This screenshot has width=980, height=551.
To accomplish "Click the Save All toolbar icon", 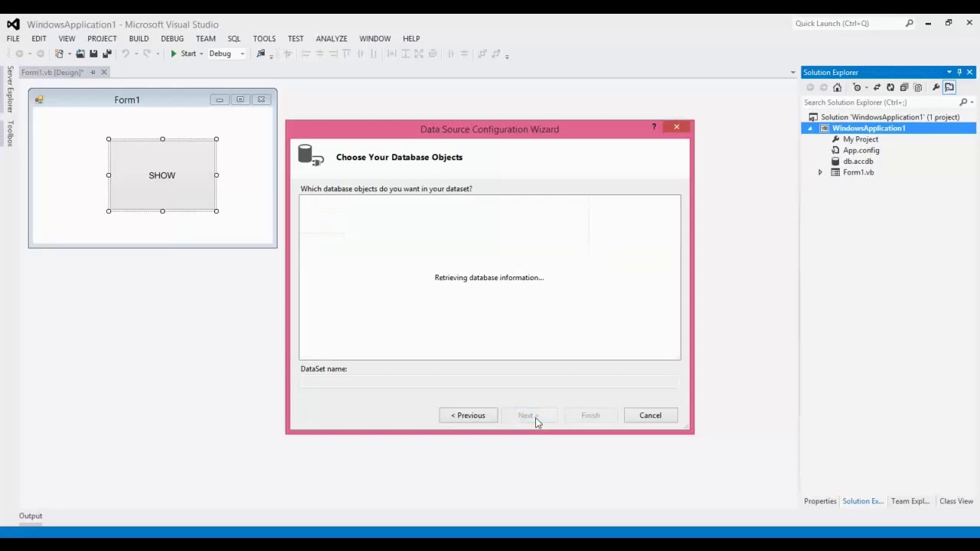I will tap(107, 54).
